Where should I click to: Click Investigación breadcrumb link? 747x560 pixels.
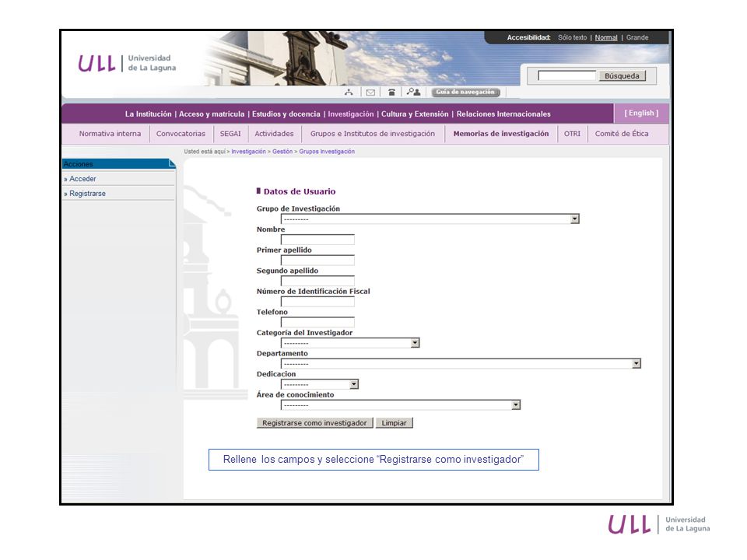point(249,152)
